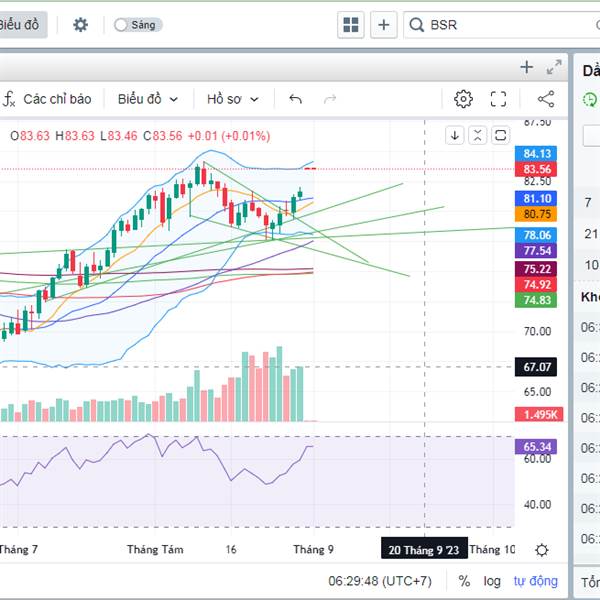The width and height of the screenshot is (600, 600).
Task: Open chart settings gear icon
Action: [x=463, y=99]
